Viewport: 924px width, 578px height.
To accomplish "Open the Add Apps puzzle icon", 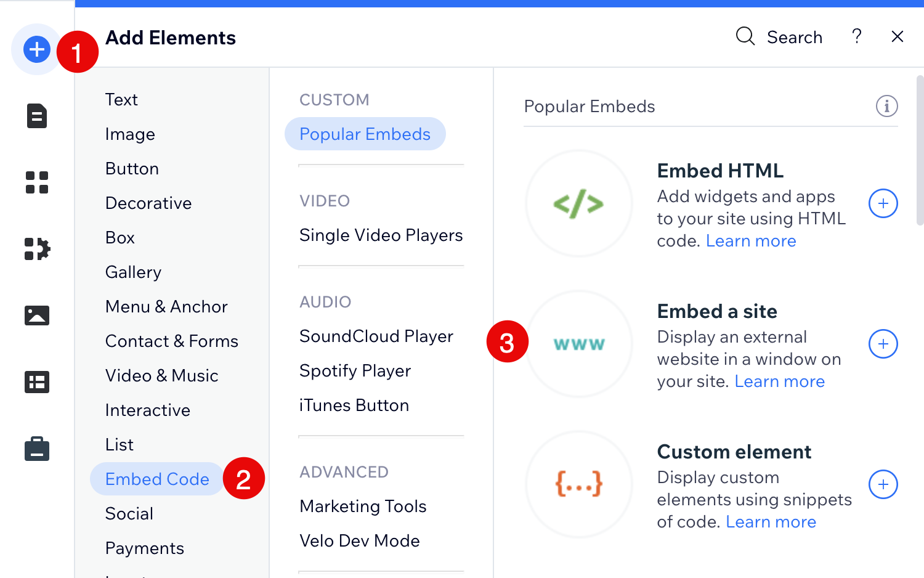I will [37, 249].
